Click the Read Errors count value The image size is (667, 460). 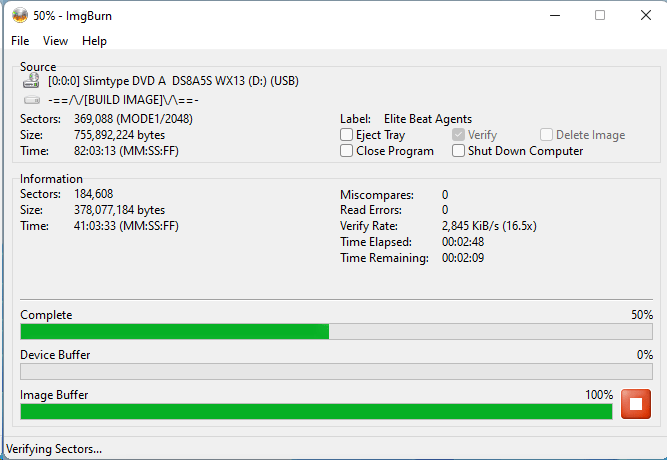tap(445, 210)
